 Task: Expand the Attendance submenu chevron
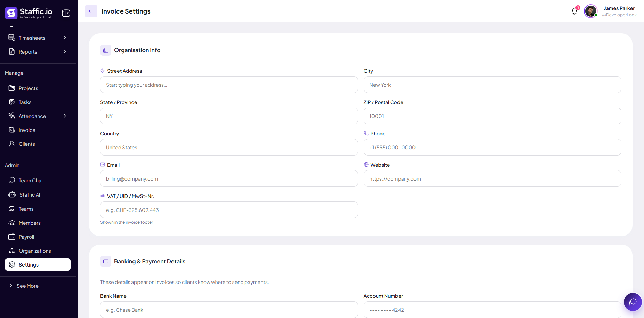65,116
